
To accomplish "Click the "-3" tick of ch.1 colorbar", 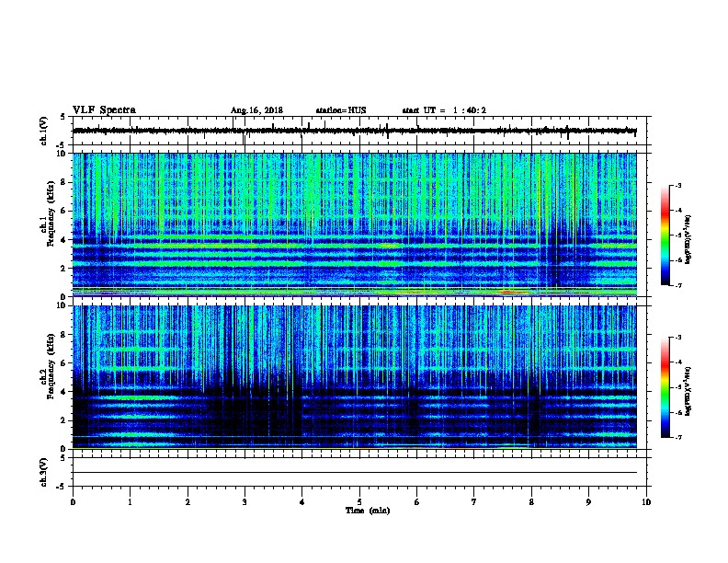I will tap(677, 185).
